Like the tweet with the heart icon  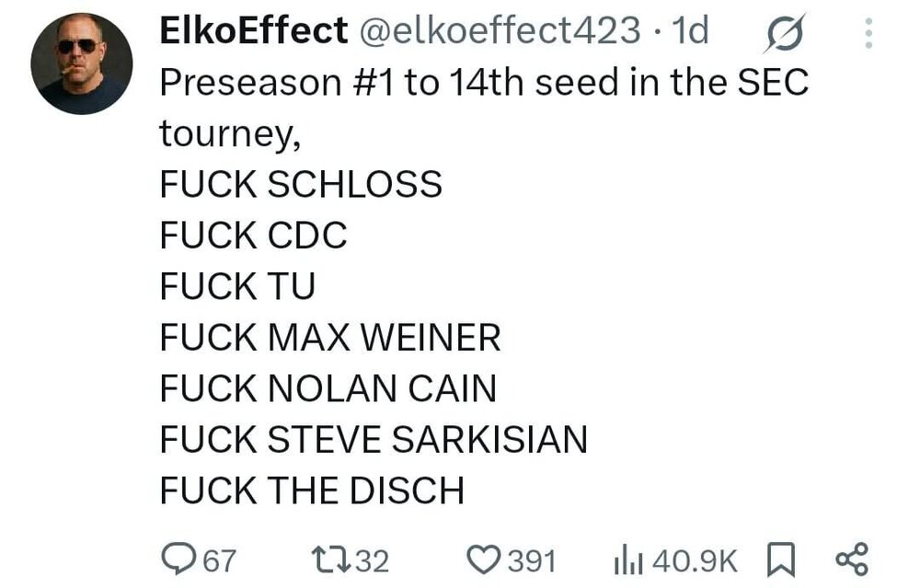pyautogui.click(x=483, y=559)
